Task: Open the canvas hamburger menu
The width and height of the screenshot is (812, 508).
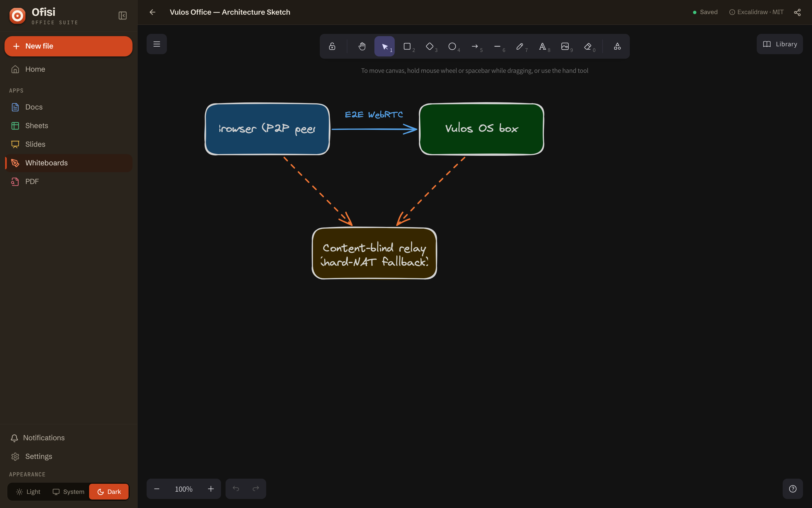Action: click(x=157, y=44)
